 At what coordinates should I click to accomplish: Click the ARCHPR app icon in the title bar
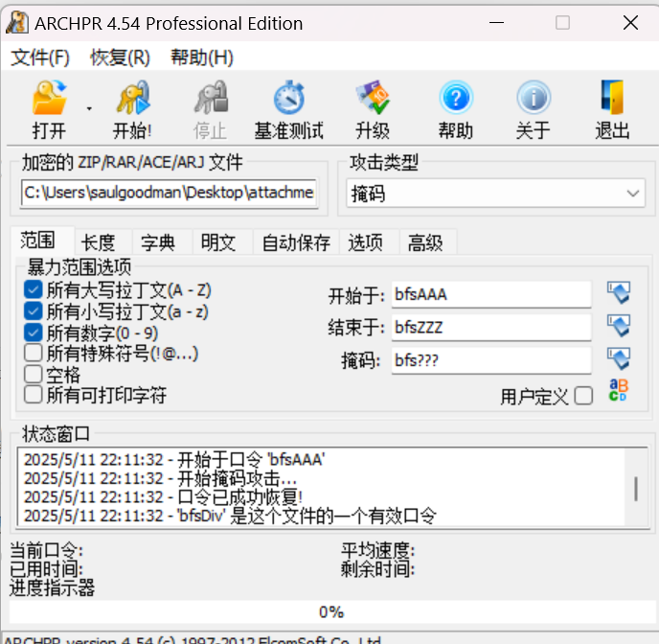(17, 23)
